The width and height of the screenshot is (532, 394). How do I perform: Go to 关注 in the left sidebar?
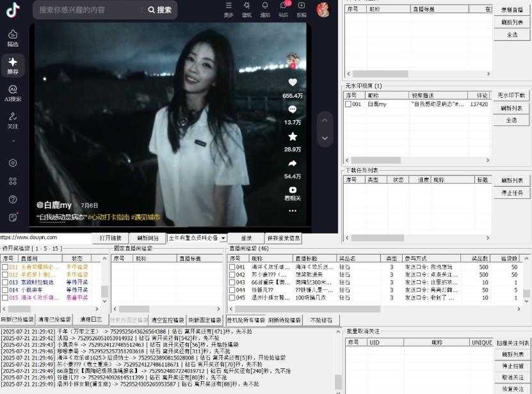pyautogui.click(x=13, y=120)
